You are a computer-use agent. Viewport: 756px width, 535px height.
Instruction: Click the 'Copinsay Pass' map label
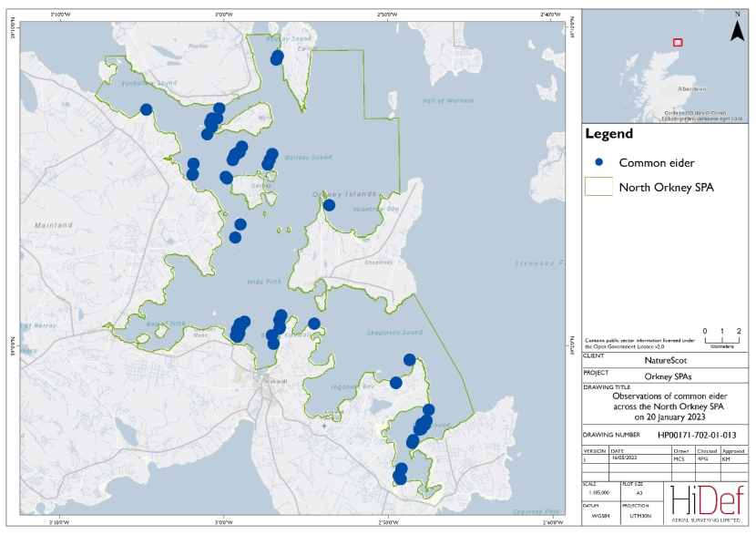pos(536,511)
